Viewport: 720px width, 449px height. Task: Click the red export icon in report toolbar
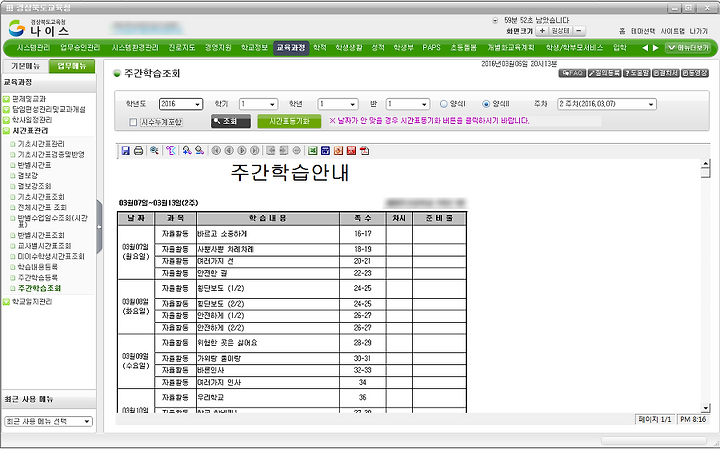coord(351,151)
